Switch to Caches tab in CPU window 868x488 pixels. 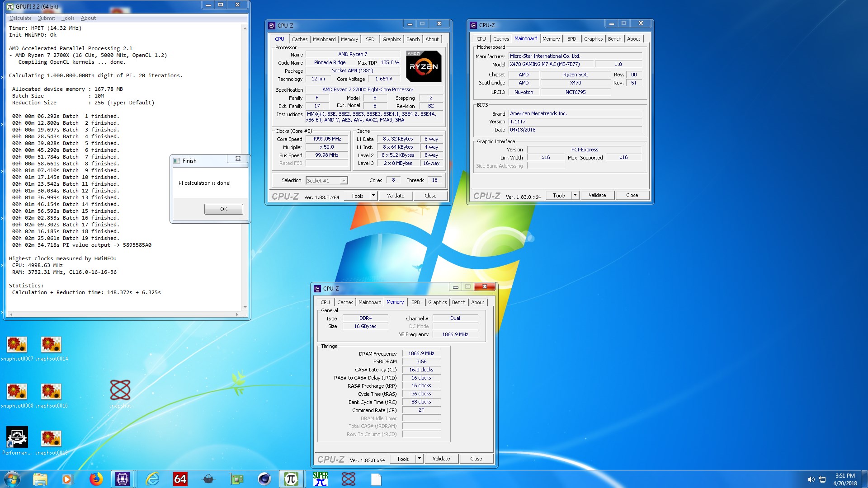click(x=299, y=39)
